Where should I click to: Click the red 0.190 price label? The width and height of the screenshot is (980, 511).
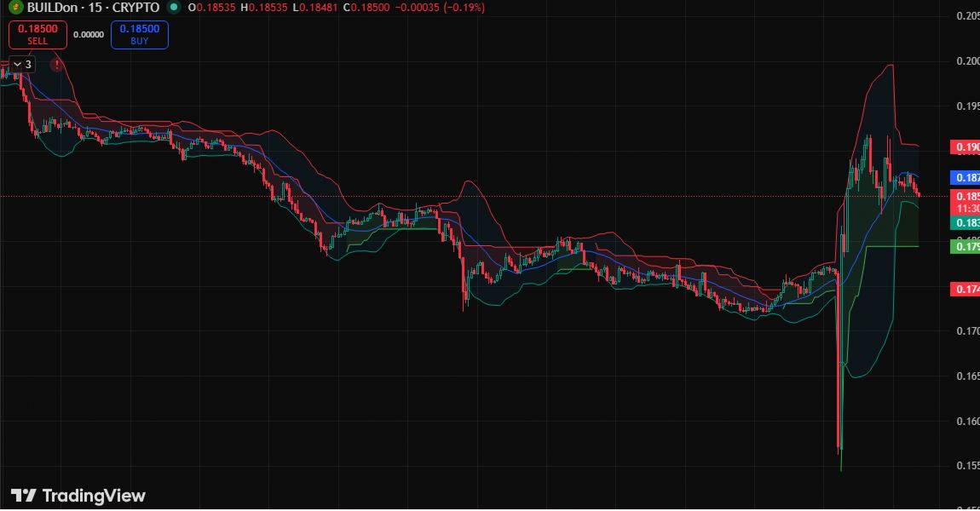pos(965,147)
